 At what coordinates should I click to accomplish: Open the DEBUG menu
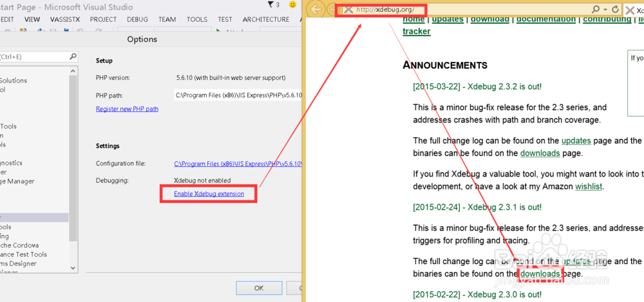click(138, 19)
